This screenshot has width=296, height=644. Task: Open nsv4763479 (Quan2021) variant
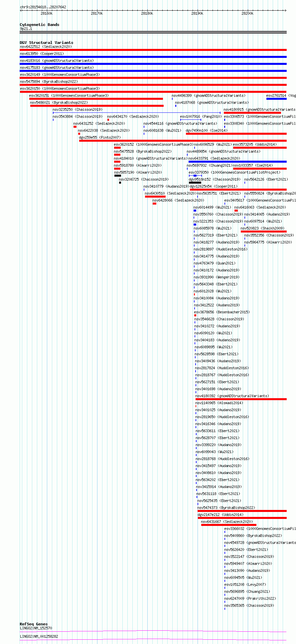215,263
